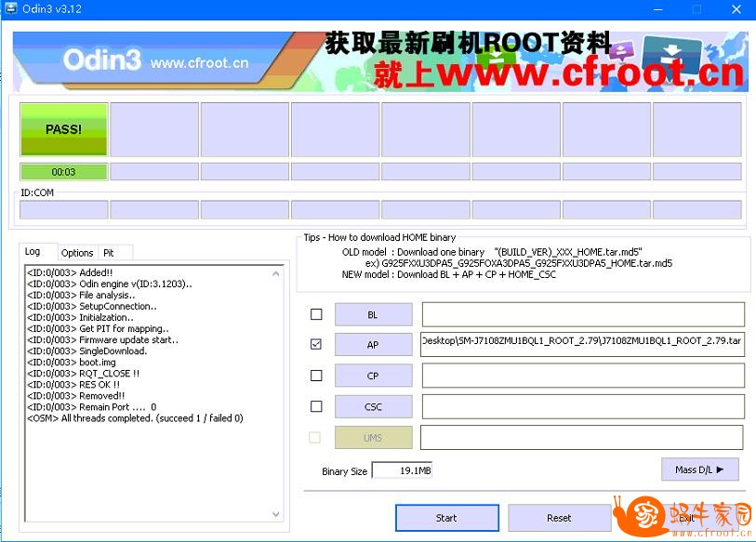Click the 'Get PIT for mapping..' log line

pos(98,329)
